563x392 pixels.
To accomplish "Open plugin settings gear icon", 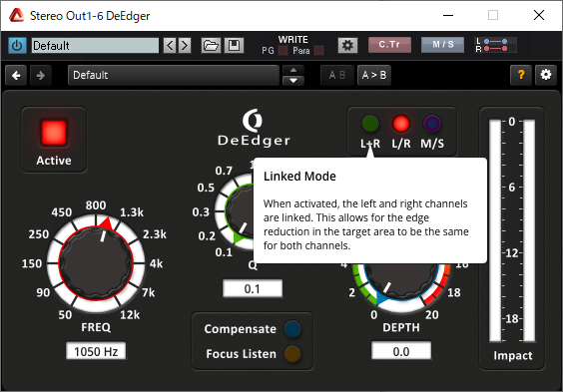I will pos(546,76).
